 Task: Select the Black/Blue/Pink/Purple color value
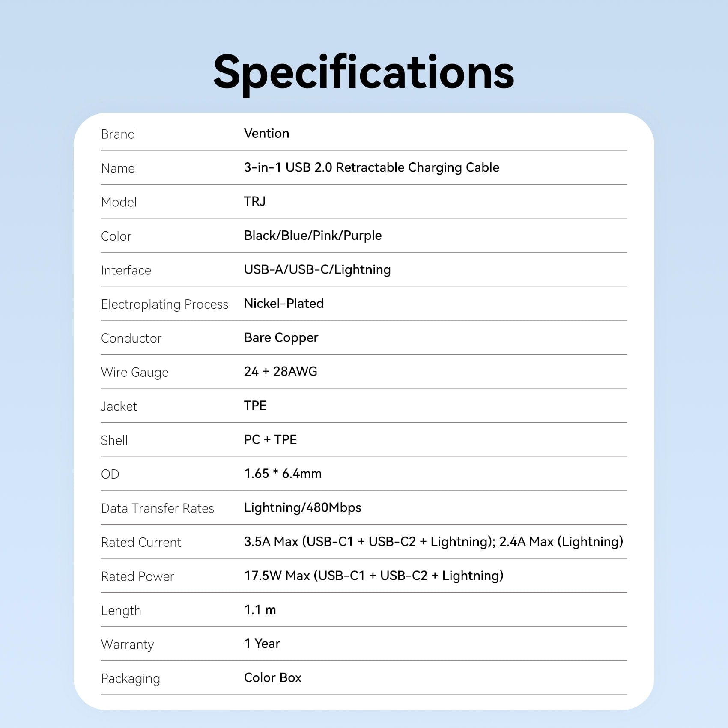point(313,236)
